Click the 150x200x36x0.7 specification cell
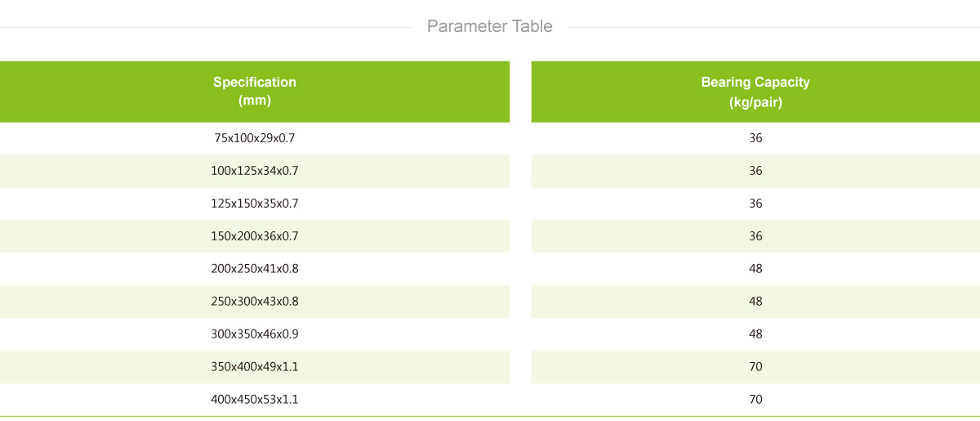 pyautogui.click(x=255, y=236)
